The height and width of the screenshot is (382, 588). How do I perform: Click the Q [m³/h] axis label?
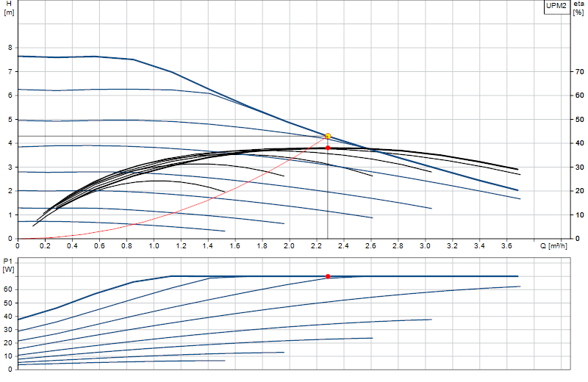(x=553, y=246)
